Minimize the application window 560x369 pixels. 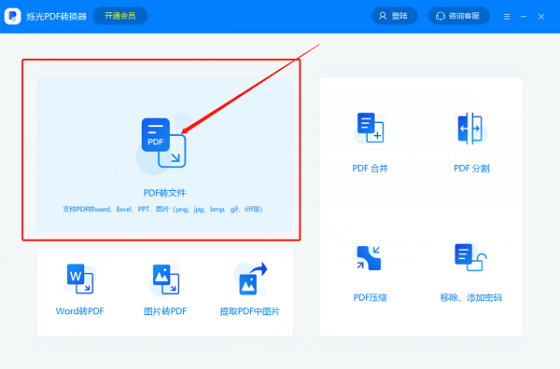[524, 16]
